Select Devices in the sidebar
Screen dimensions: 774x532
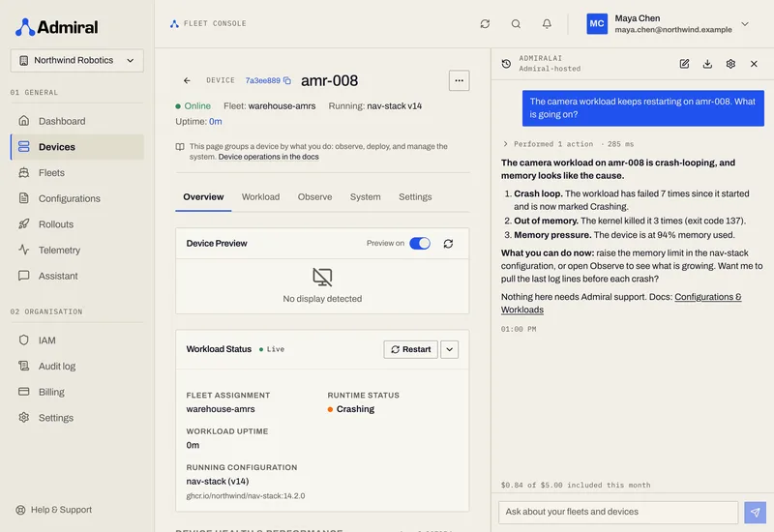[x=77, y=147]
